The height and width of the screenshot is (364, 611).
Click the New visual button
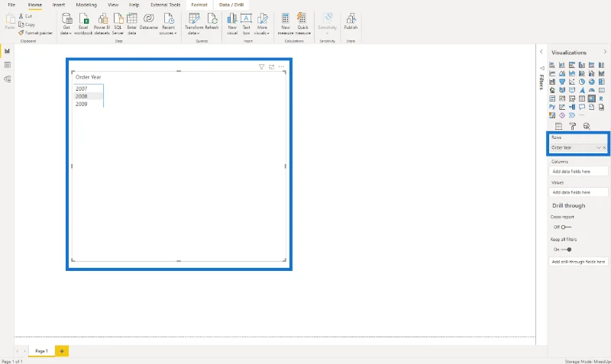232,24
